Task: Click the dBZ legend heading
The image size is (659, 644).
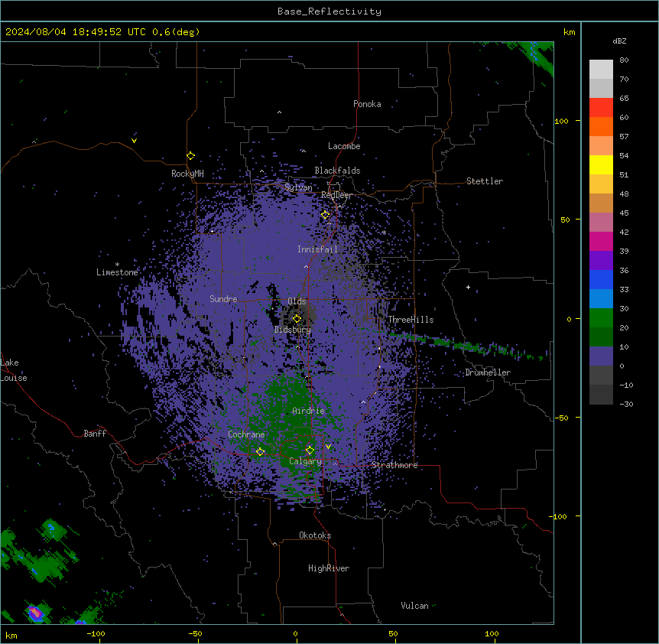Action: [x=619, y=41]
